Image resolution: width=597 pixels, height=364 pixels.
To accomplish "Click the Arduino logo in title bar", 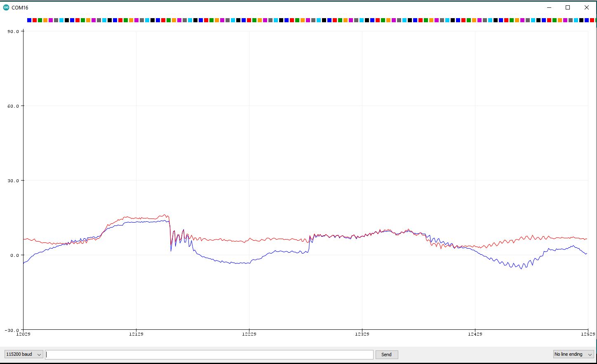I will (6, 7).
